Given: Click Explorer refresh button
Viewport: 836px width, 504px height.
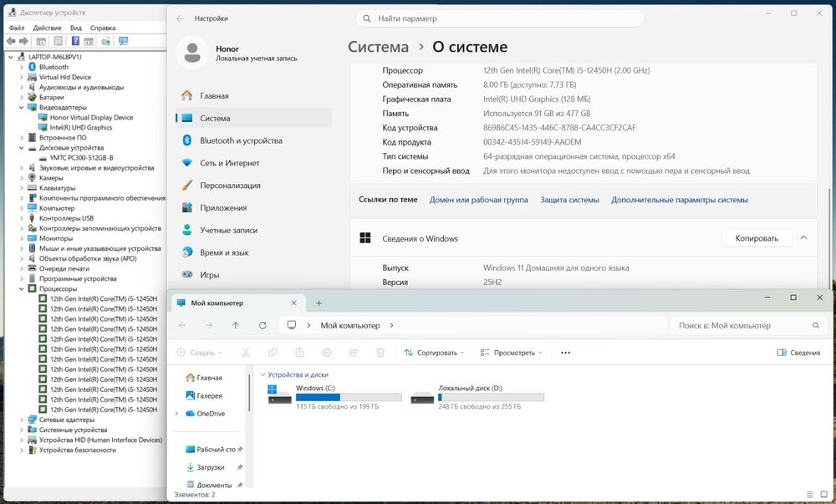Looking at the screenshot, I should (x=263, y=325).
